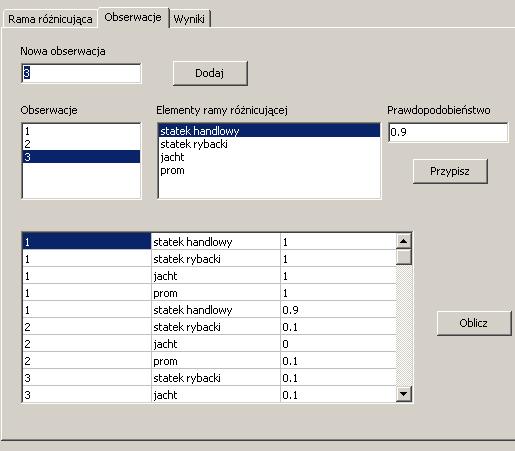Select statek rybacki in frame elements list
The image size is (515, 451).
pyautogui.click(x=269, y=144)
